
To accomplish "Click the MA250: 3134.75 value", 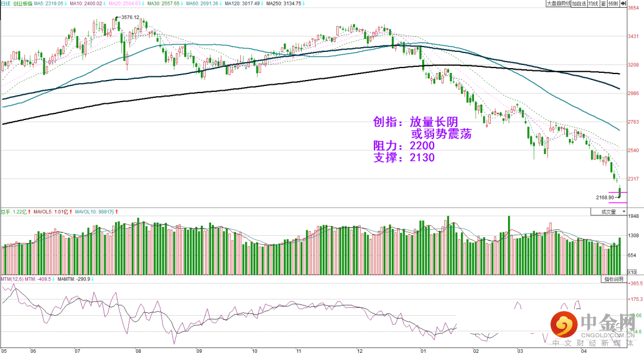I will click(x=284, y=4).
